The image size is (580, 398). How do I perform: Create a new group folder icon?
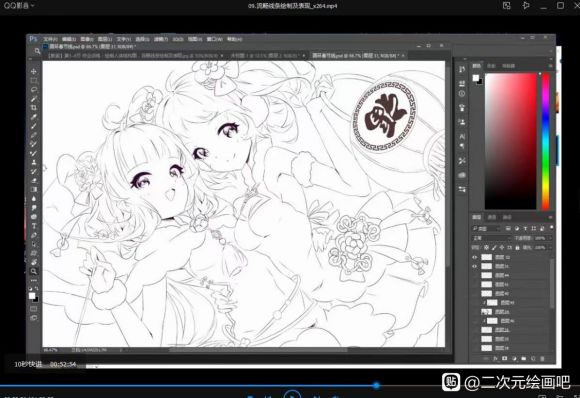point(523,358)
